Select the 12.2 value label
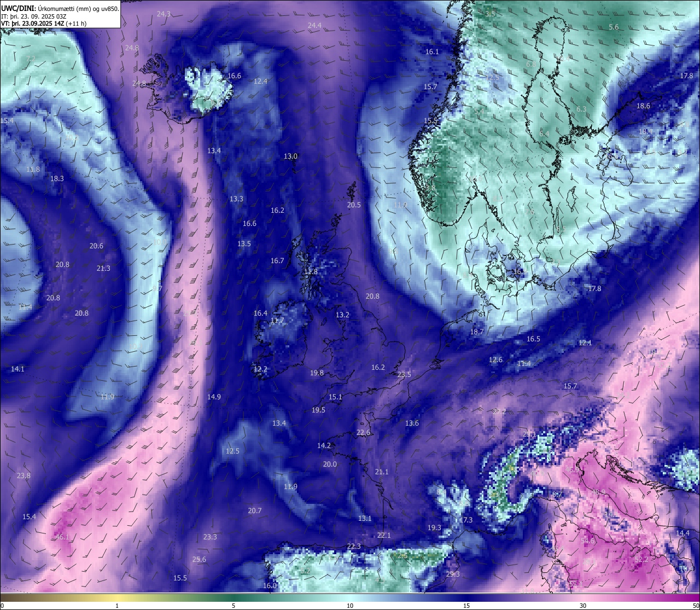Image resolution: width=700 pixels, height=610 pixels. [x=260, y=369]
